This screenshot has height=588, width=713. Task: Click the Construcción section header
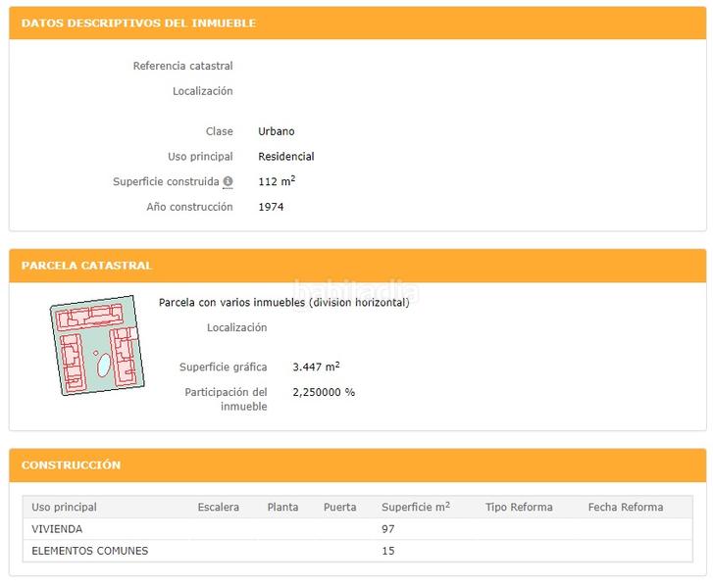click(71, 465)
